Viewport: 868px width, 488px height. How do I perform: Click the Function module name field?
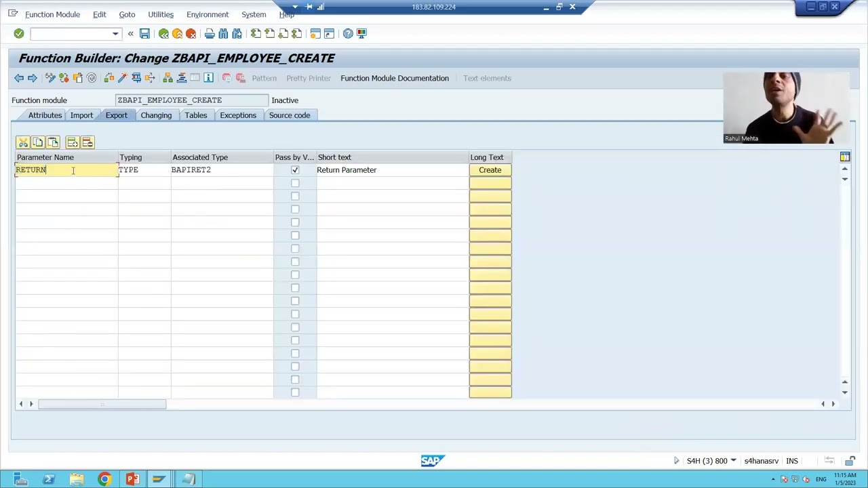tap(192, 100)
